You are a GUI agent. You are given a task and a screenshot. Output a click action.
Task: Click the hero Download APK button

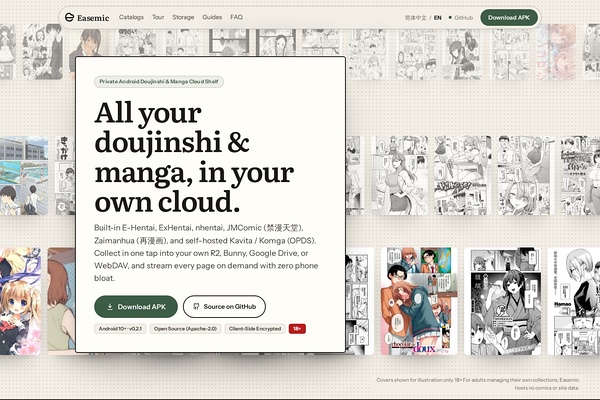[136, 307]
